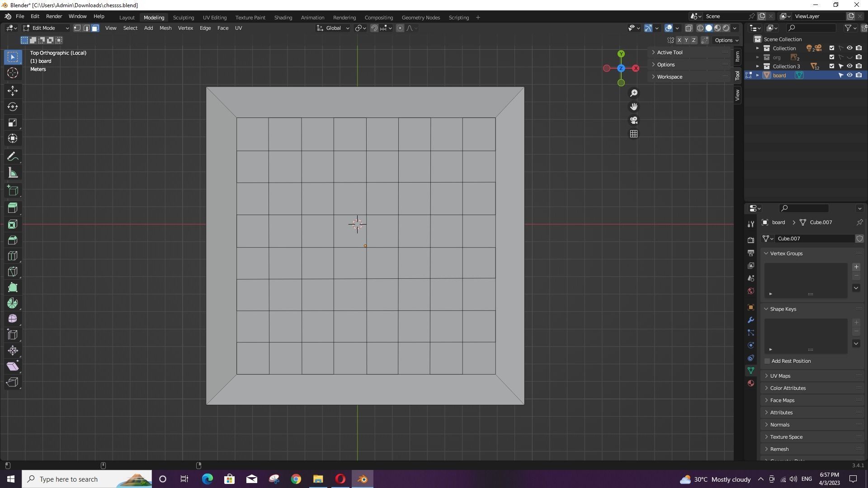Expand the UV Maps panel
Viewport: 868px width, 488px height.
pyautogui.click(x=780, y=376)
